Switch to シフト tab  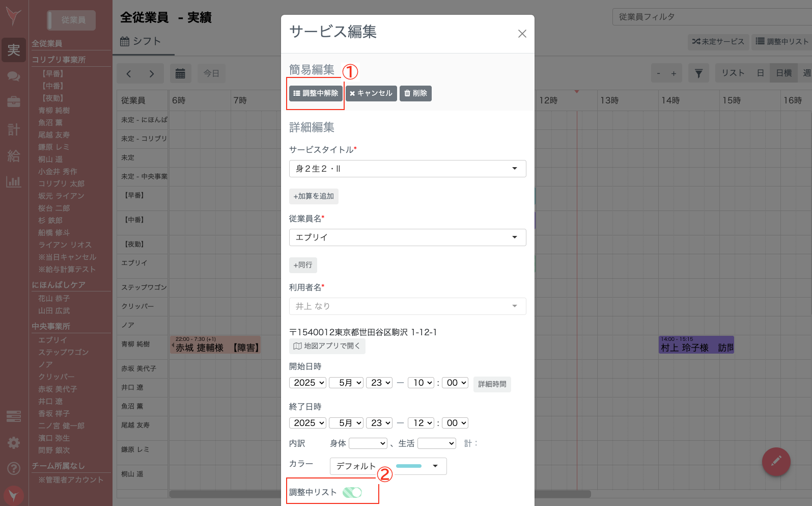pyautogui.click(x=141, y=41)
